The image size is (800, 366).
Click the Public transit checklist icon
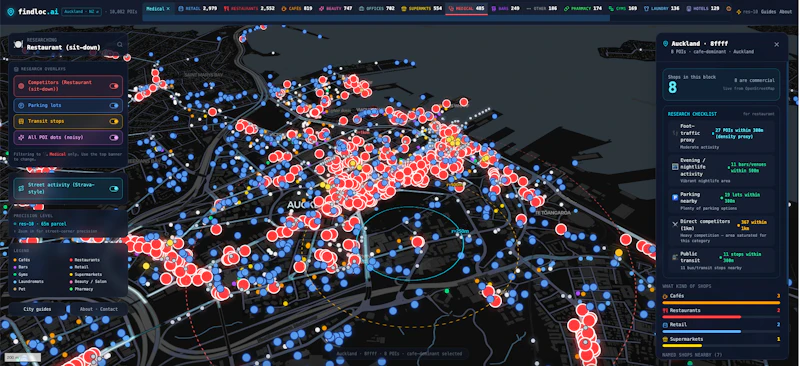(x=674, y=257)
